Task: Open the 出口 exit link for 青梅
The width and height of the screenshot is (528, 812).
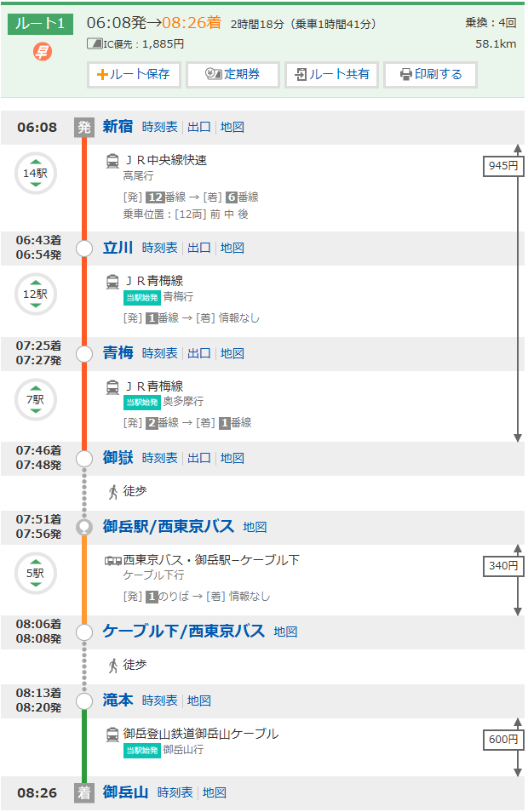Action: [199, 353]
